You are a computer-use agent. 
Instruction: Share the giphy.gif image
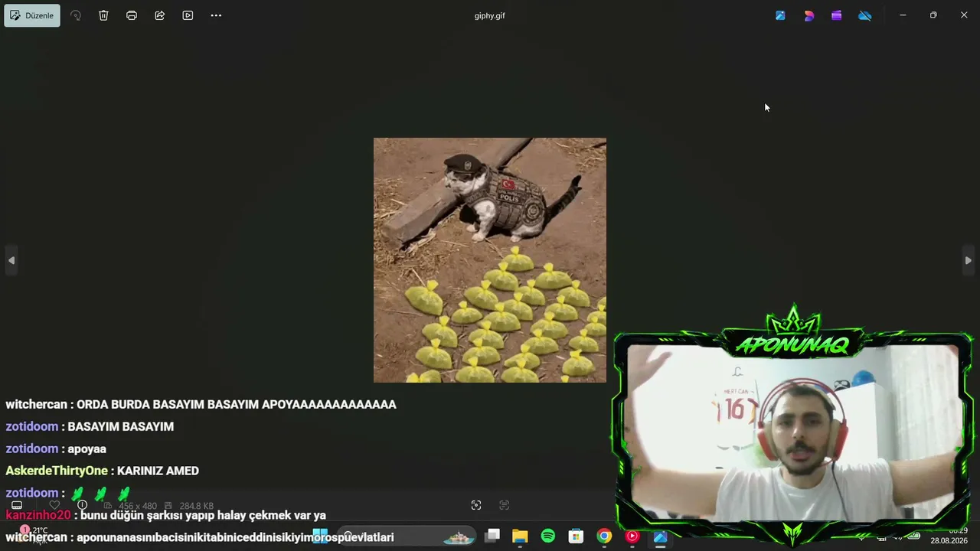[x=159, y=15]
